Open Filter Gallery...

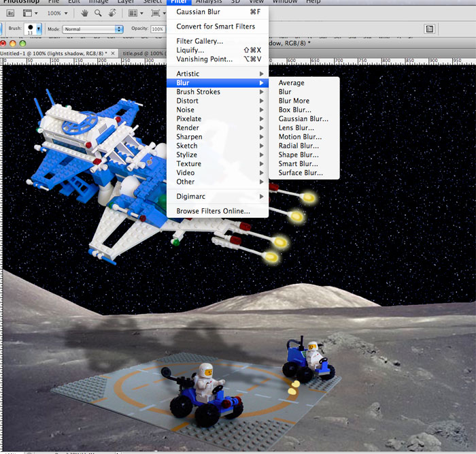point(218,41)
